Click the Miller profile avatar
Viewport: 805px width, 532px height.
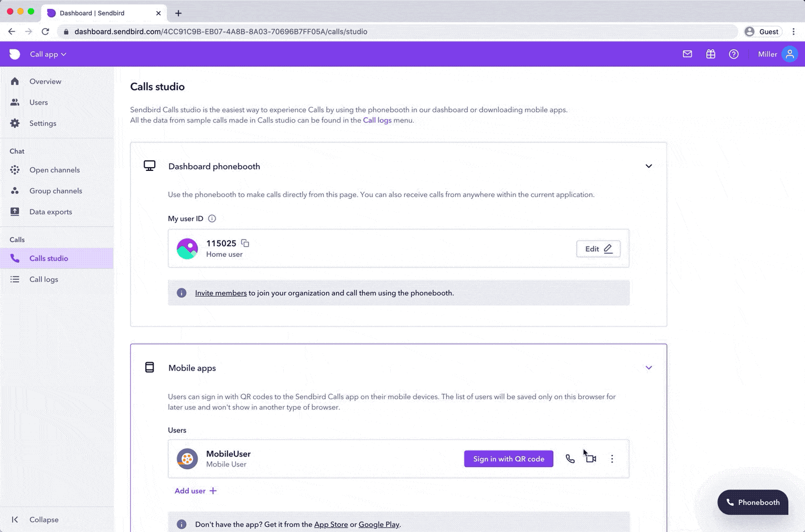click(789, 54)
